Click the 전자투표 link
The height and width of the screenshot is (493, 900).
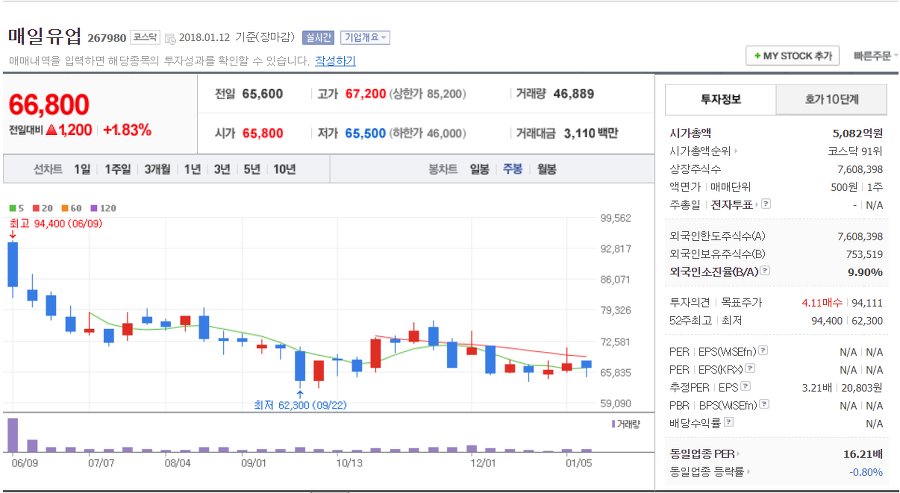coord(732,204)
